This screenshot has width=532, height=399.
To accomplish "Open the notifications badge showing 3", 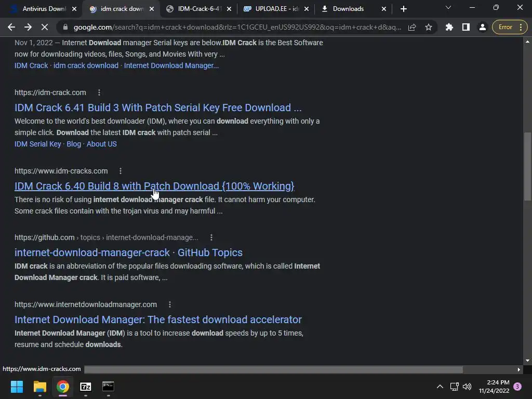I will tap(517, 386).
